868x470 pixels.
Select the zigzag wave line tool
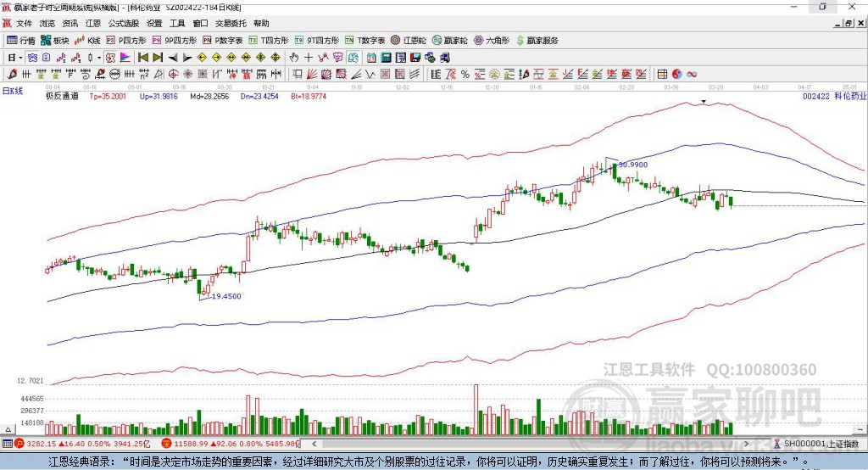(370, 75)
